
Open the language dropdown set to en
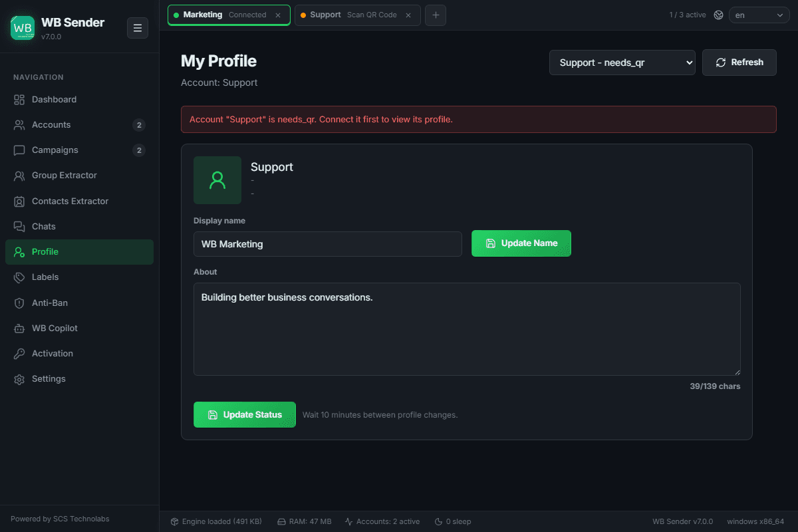click(x=759, y=15)
